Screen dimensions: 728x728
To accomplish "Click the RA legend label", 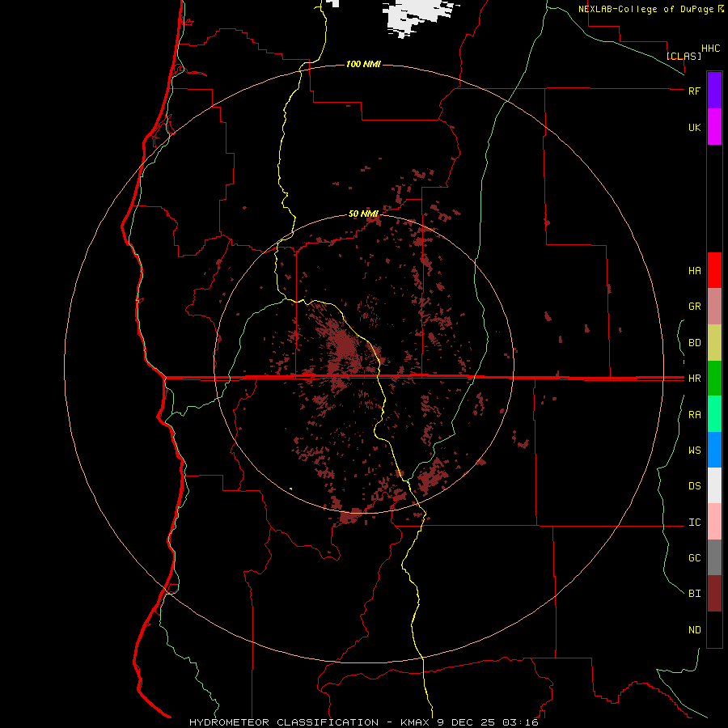I will (694, 415).
